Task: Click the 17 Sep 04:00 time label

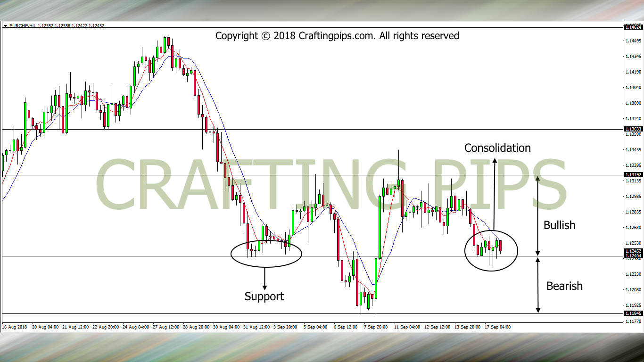Action: tap(498, 327)
